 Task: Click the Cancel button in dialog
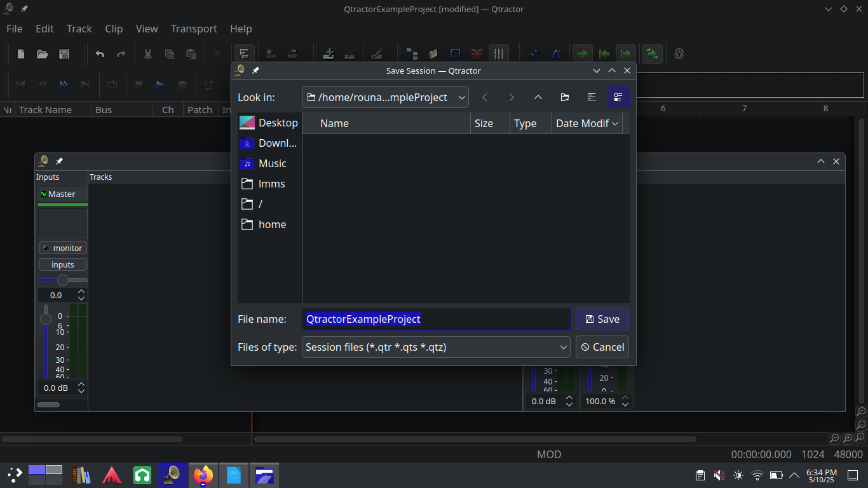point(602,347)
